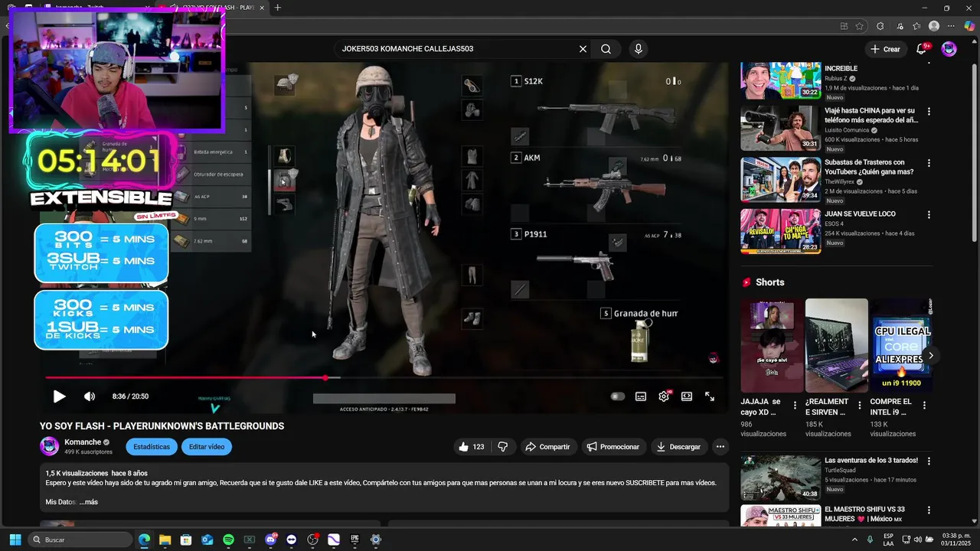
Task: Open the 03:38 p. m. clock and calendar
Action: coord(955,540)
